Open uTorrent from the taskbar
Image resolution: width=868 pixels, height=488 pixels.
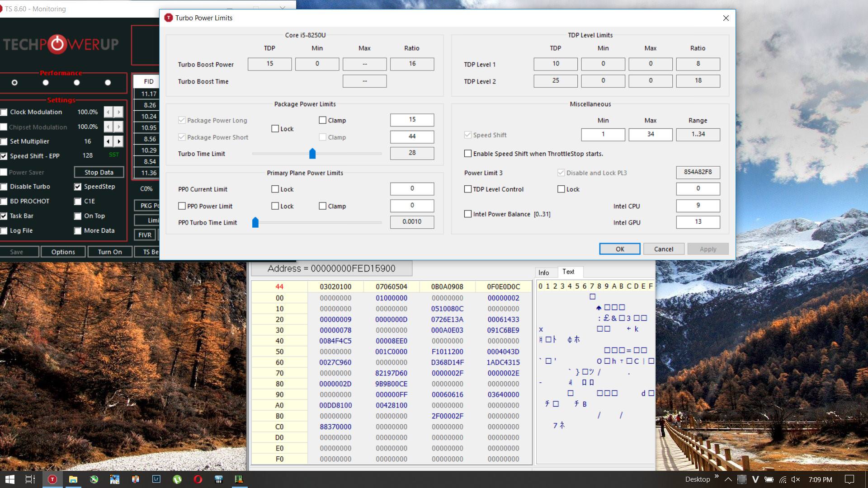pyautogui.click(x=177, y=479)
